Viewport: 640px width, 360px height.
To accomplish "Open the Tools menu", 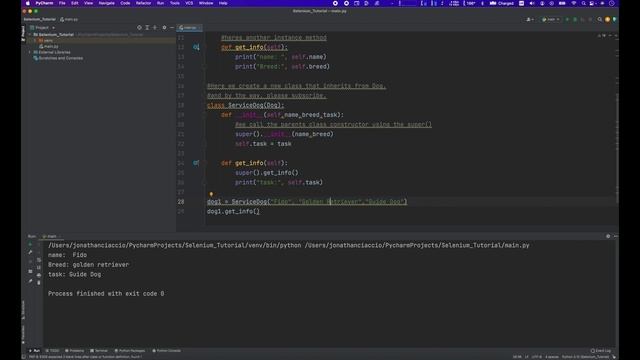I will coord(175,3).
